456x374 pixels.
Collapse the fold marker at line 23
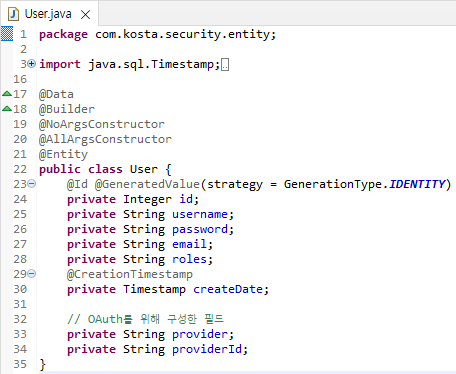32,183
